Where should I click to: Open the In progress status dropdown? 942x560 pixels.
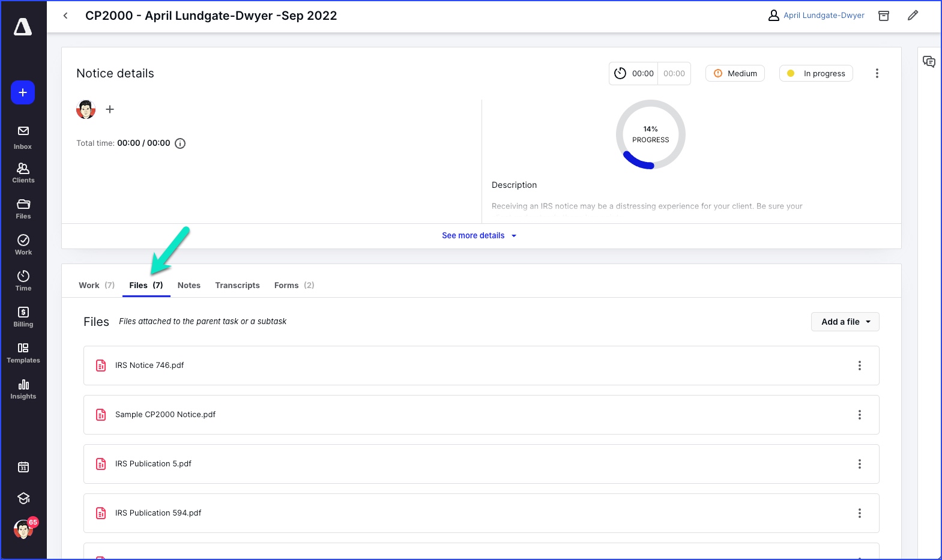point(816,73)
